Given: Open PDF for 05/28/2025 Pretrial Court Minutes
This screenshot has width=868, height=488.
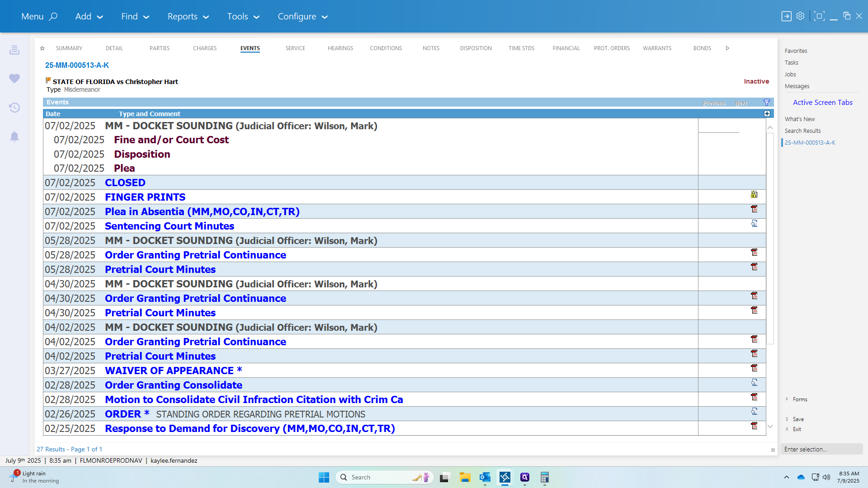Looking at the screenshot, I should tap(754, 267).
